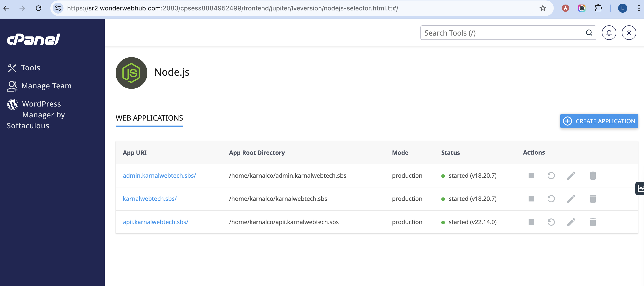Open Tools in the sidebar
Screen dimensions: 644x286
30,68
